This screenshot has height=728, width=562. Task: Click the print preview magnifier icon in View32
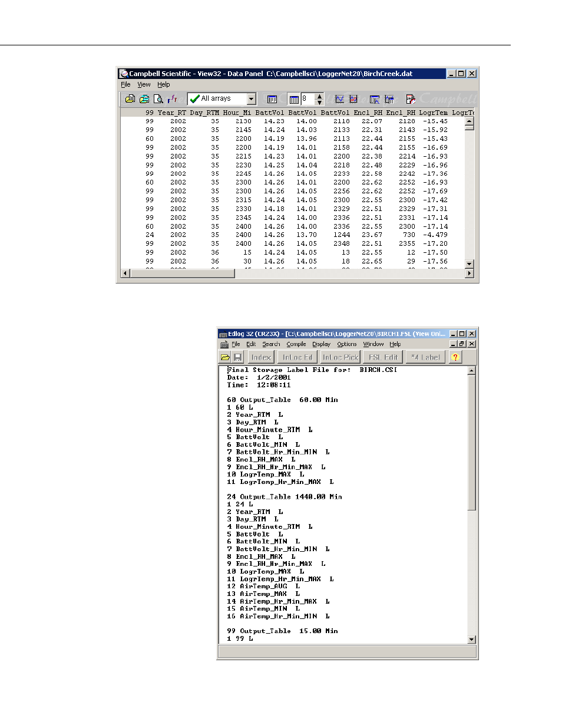pyautogui.click(x=158, y=99)
